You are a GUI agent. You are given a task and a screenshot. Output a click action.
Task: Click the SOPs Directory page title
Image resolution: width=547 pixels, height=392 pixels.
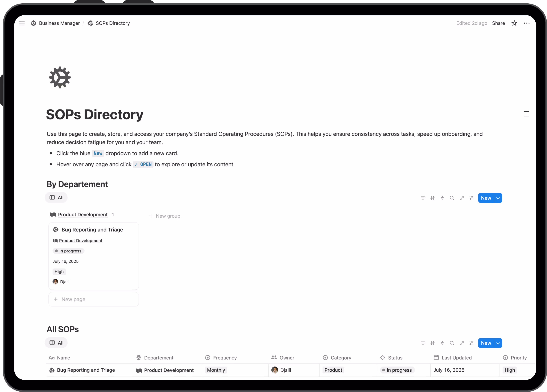pos(94,114)
